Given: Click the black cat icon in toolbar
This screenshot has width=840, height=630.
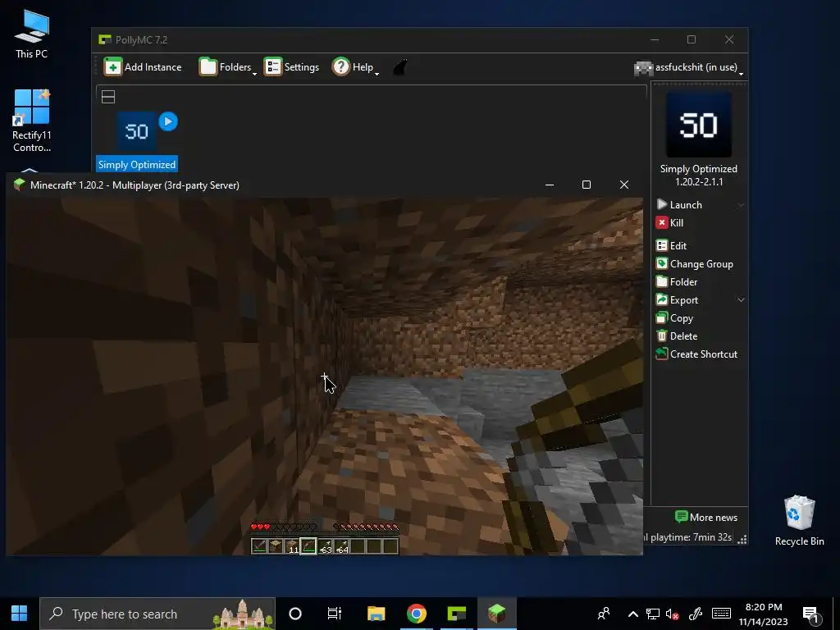Looking at the screenshot, I should pyautogui.click(x=399, y=67).
